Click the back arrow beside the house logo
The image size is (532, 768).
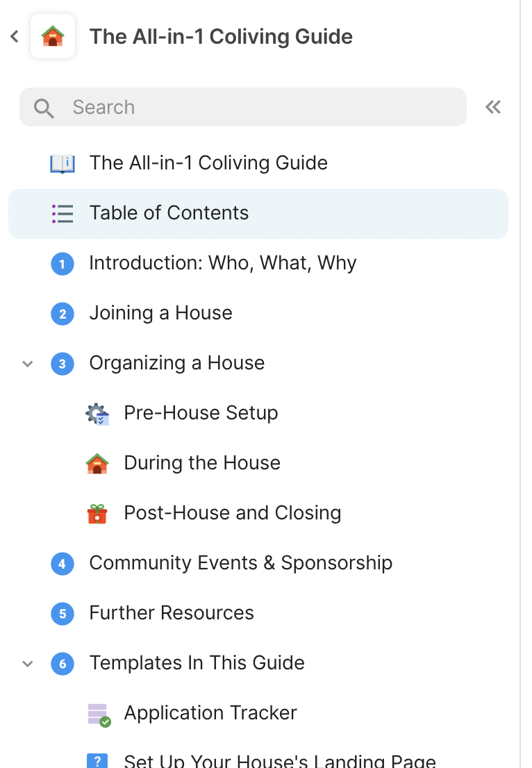pyautogui.click(x=15, y=36)
